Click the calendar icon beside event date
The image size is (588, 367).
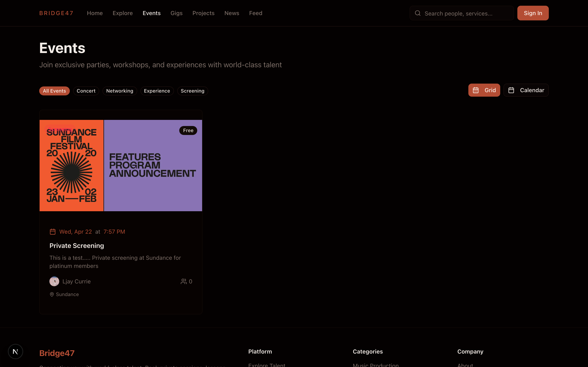pyautogui.click(x=52, y=232)
